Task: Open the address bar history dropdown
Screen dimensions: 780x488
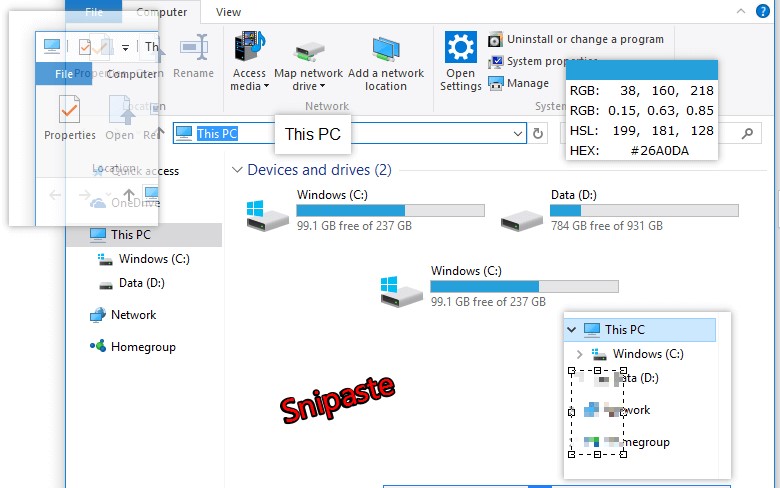Action: (x=517, y=133)
